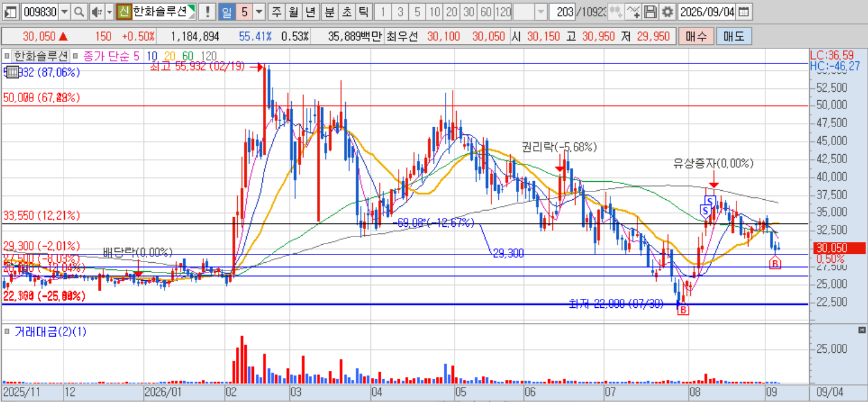This screenshot has width=868, height=402.
Task: Switch chart to 주 weekly period
Action: pyautogui.click(x=276, y=11)
